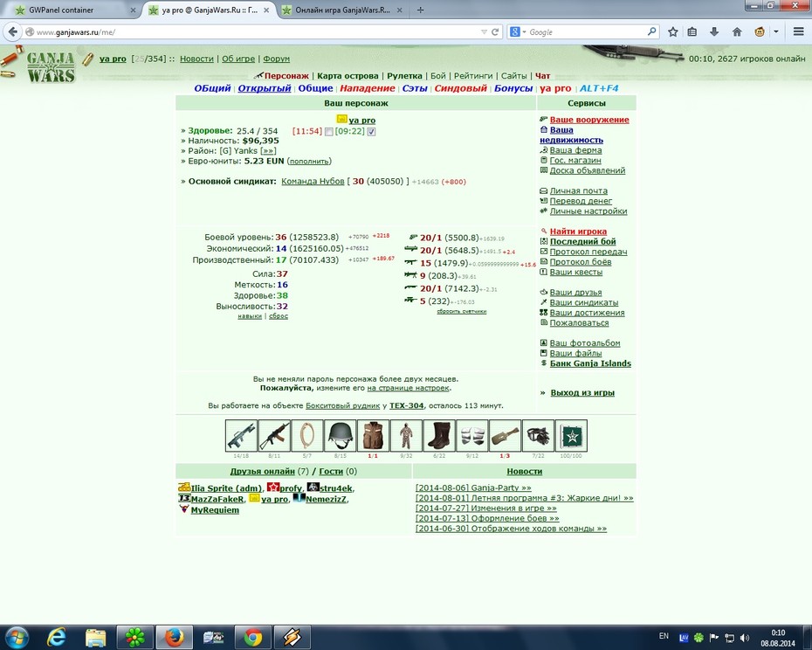Open the dropdown arrow beside the monkey icon
Image resolution: width=812 pixels, height=650 pixels.
(x=775, y=32)
